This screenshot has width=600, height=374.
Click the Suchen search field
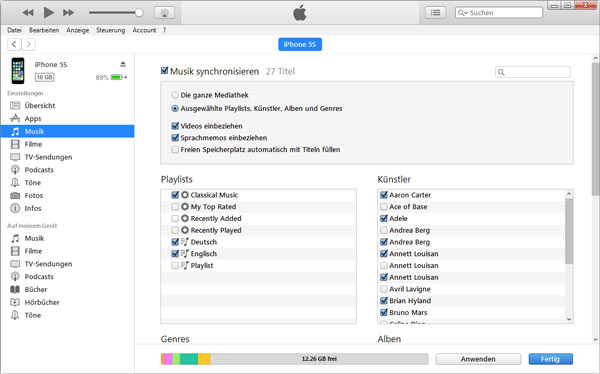[x=499, y=13]
